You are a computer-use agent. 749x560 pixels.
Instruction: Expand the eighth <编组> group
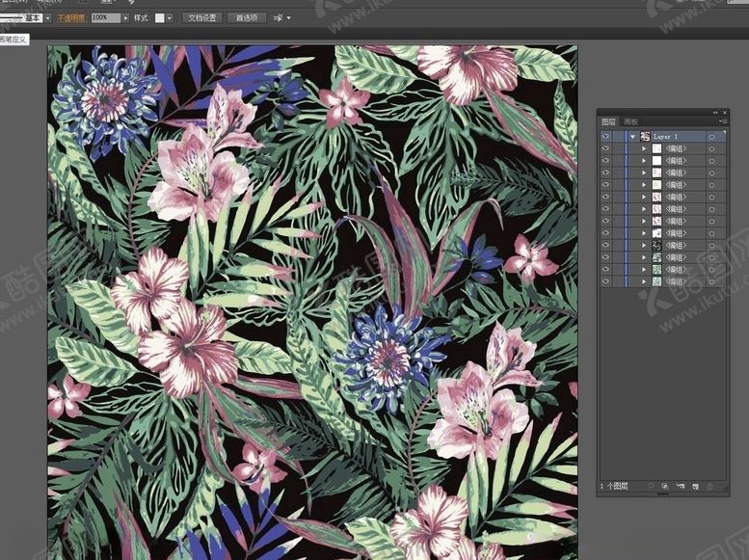[x=644, y=233]
